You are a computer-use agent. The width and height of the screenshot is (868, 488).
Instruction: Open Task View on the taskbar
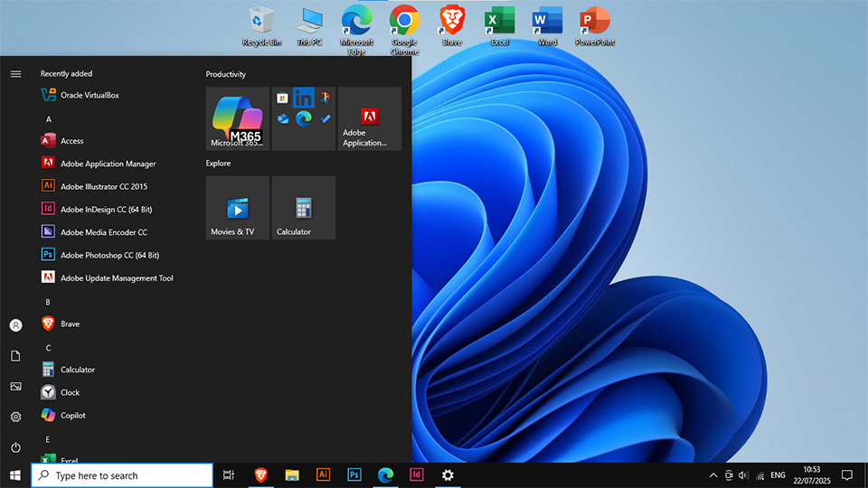229,475
